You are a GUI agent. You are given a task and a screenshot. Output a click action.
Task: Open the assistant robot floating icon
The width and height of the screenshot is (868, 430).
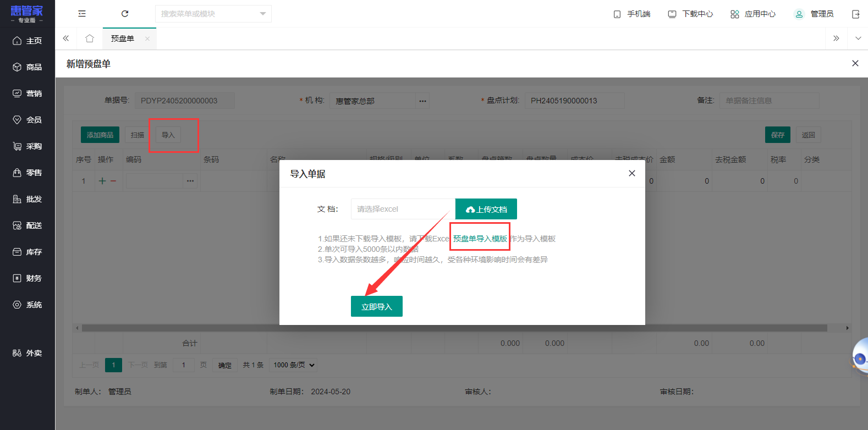point(860,357)
